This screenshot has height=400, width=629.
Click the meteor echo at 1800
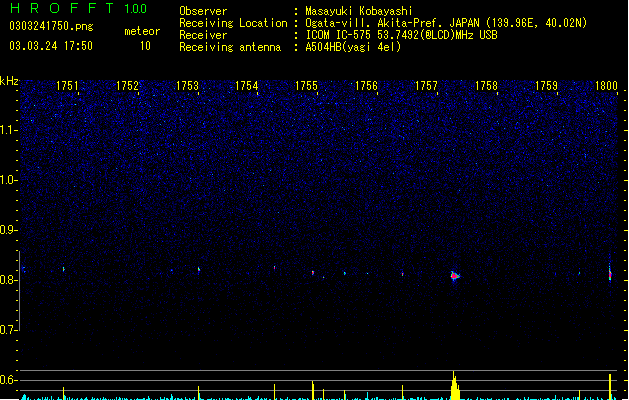(610, 274)
